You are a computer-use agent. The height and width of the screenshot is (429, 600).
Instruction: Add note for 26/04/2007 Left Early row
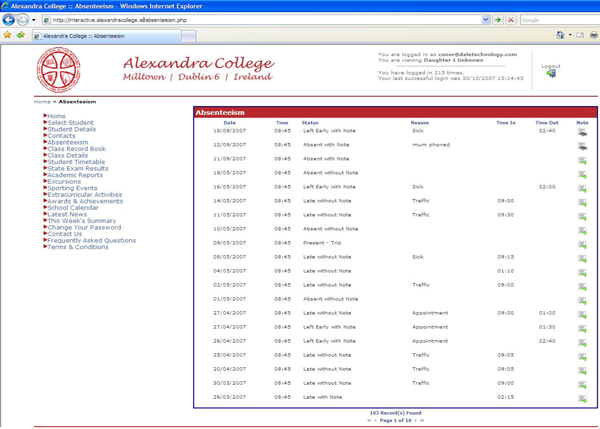(582, 343)
